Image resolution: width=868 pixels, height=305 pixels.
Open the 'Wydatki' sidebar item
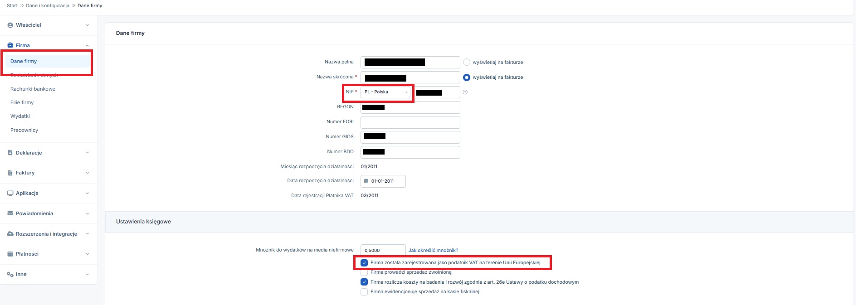pyautogui.click(x=20, y=116)
